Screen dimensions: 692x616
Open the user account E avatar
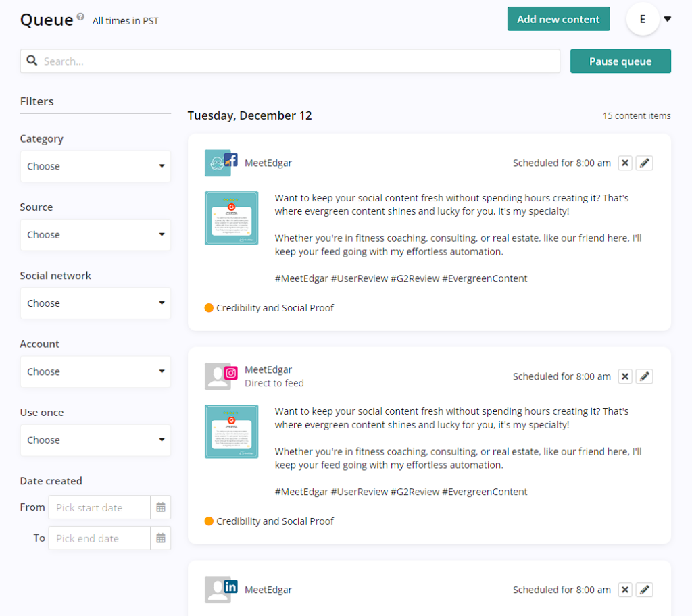643,19
